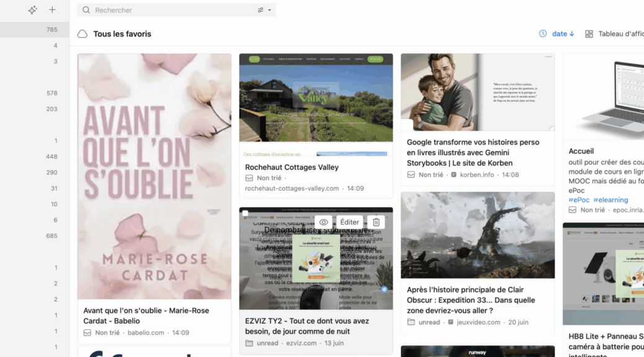
Task: Click the magnifier icon in the search bar
Action: (x=86, y=10)
